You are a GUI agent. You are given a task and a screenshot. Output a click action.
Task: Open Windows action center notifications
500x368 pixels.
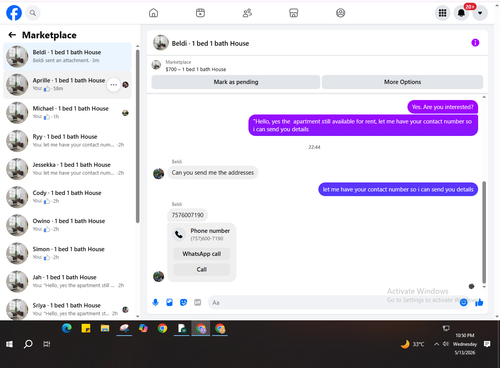(x=487, y=344)
